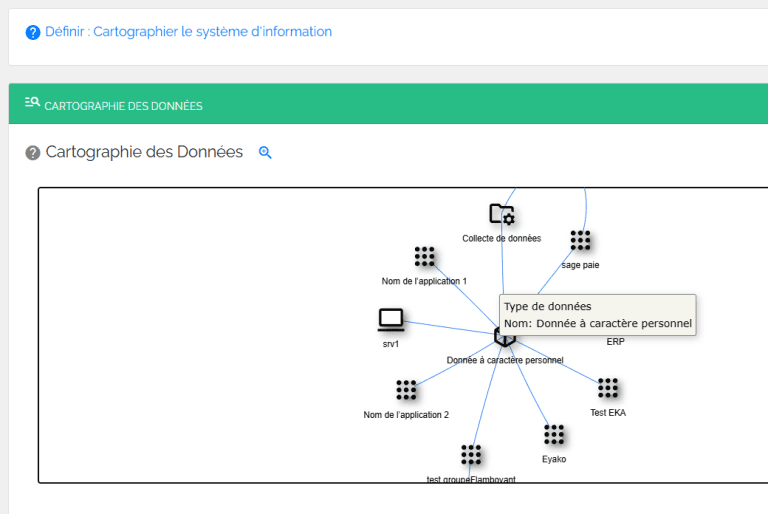Select the Nom de l'application 2 node
768x514 pixels.
click(x=406, y=390)
